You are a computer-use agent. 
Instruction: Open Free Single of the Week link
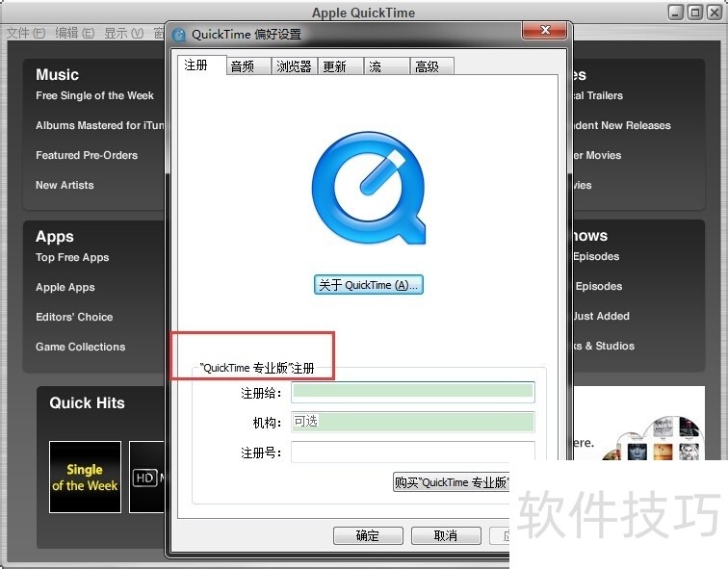pos(94,95)
